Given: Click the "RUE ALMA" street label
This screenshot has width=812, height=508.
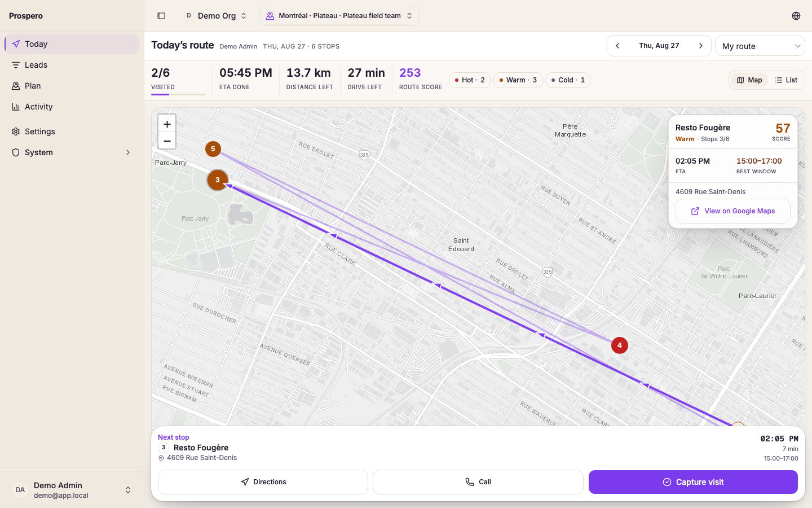Looking at the screenshot, I should click(x=502, y=284).
